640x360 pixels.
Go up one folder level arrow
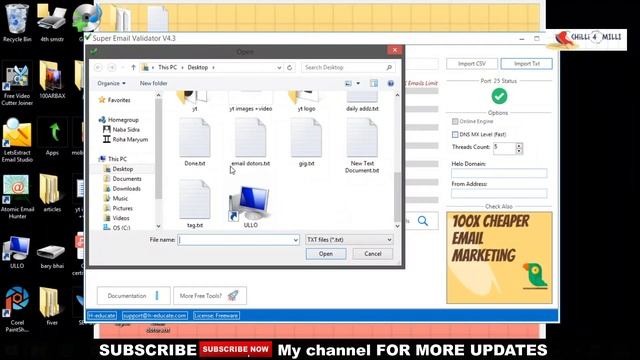point(133,67)
